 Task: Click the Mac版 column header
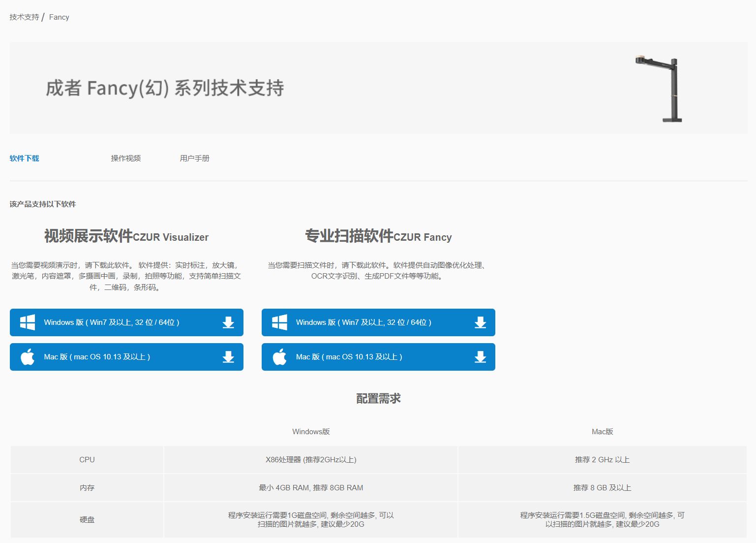click(x=603, y=431)
